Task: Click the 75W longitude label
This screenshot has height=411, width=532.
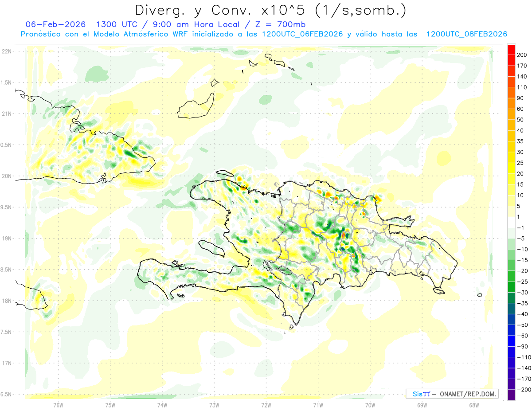Action: tap(110, 404)
